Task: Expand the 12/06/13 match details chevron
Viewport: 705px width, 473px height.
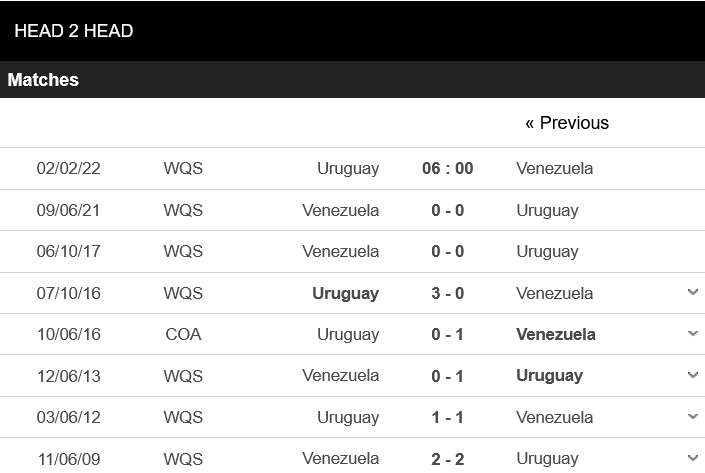Action: point(693,376)
